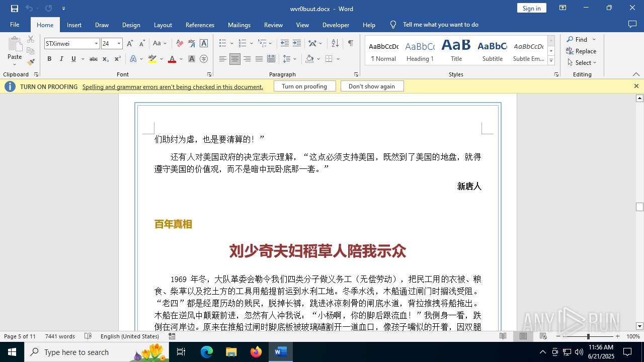Expand the Bullets dropdown
Viewport: 644px width, 362px height.
pos(231,44)
